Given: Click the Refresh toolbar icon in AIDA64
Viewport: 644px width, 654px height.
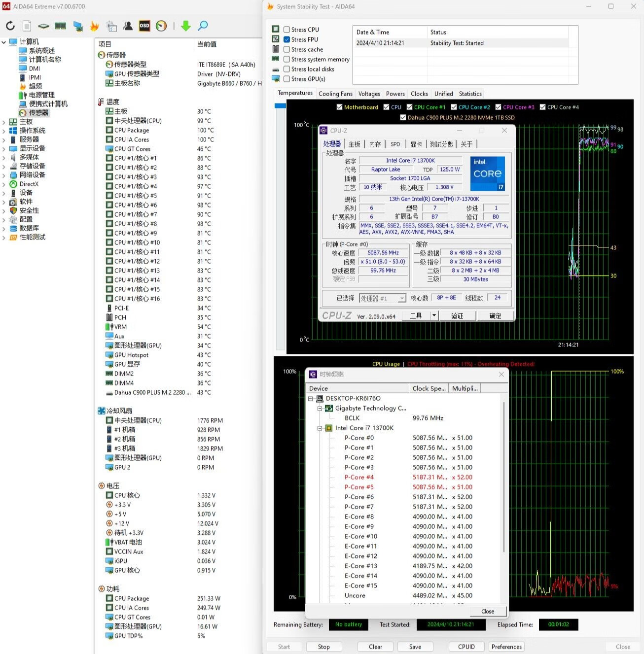Looking at the screenshot, I should [10, 26].
